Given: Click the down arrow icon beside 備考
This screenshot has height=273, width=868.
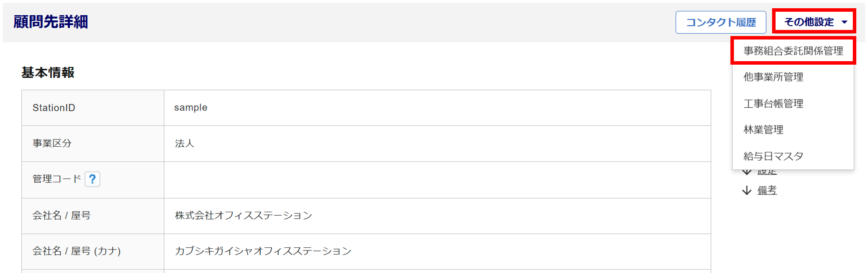Looking at the screenshot, I should [746, 191].
